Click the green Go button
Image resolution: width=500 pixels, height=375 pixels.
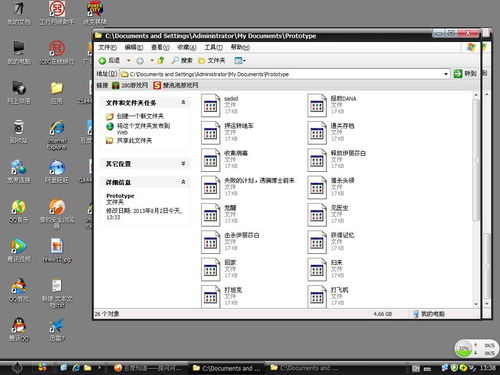[x=465, y=74]
